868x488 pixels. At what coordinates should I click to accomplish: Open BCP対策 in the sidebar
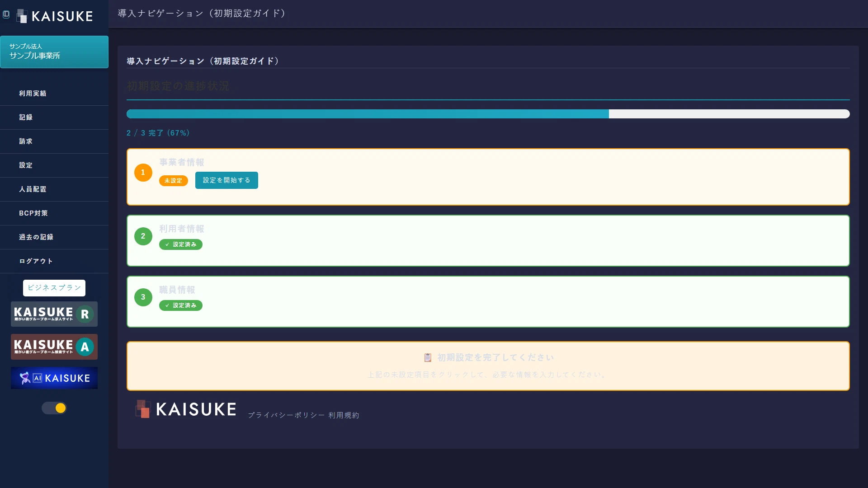[54, 213]
